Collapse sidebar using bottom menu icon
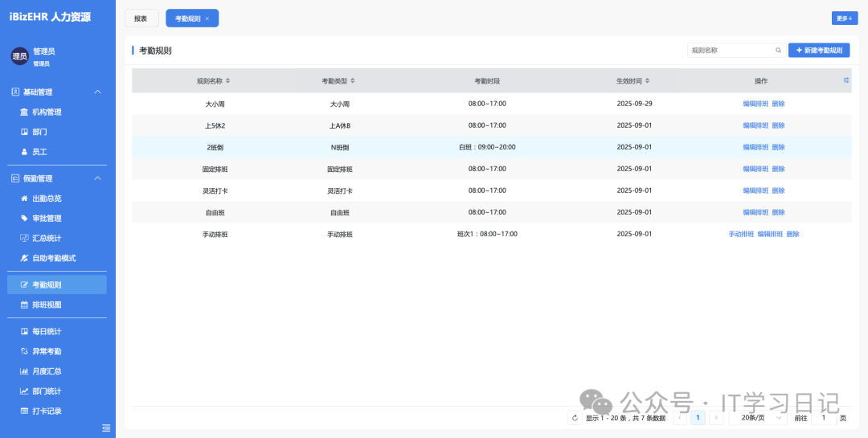Image resolution: width=868 pixels, height=438 pixels. coord(106,428)
